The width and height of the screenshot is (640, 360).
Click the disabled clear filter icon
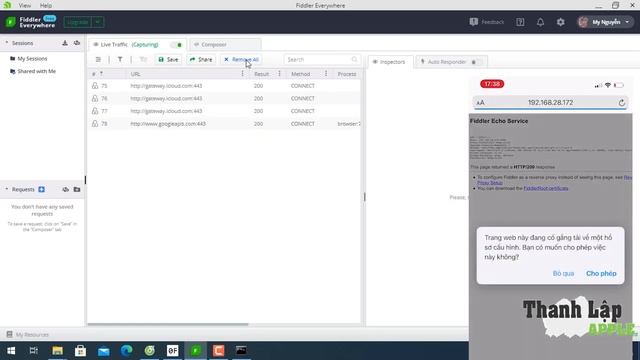[x=143, y=60]
